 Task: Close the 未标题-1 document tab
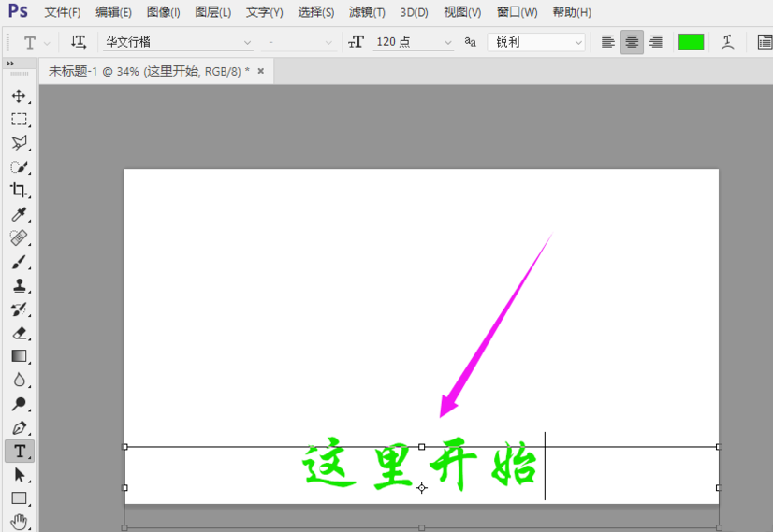tap(261, 71)
